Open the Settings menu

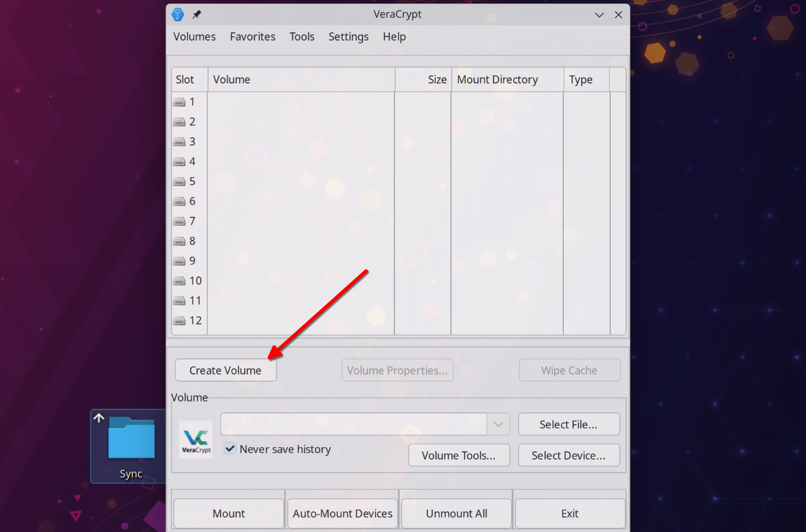(x=348, y=37)
